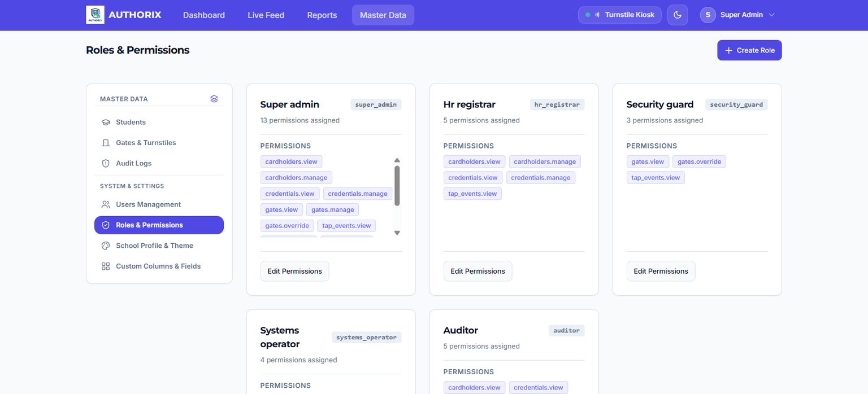
Task: Click the Create Role button
Action: [x=749, y=50]
